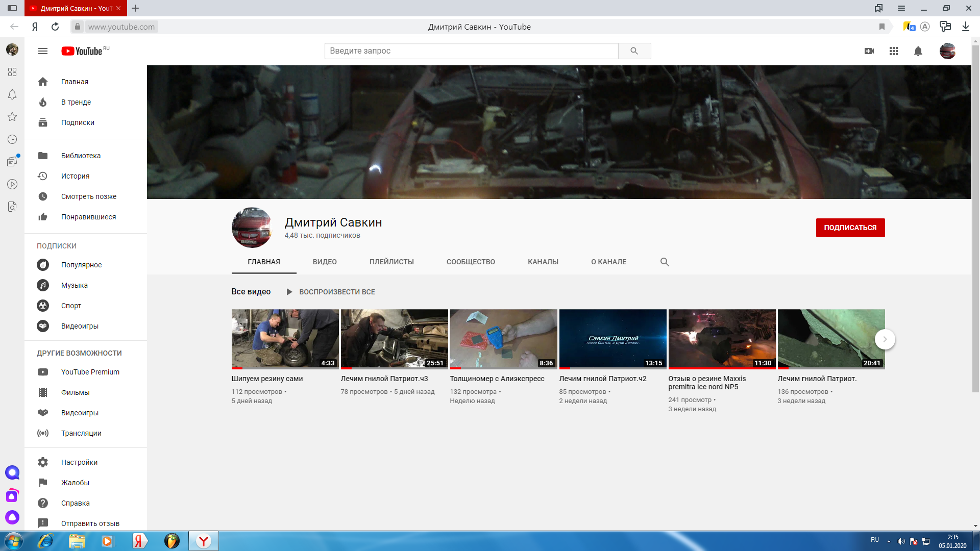Switch to ПЛЕЙЛИСТЫ tab
Image resolution: width=980 pixels, height=551 pixels.
[391, 262]
